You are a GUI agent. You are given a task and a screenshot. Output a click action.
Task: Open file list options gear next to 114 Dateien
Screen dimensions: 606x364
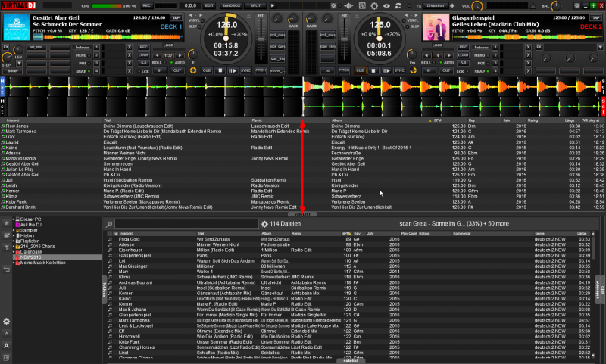point(264,224)
